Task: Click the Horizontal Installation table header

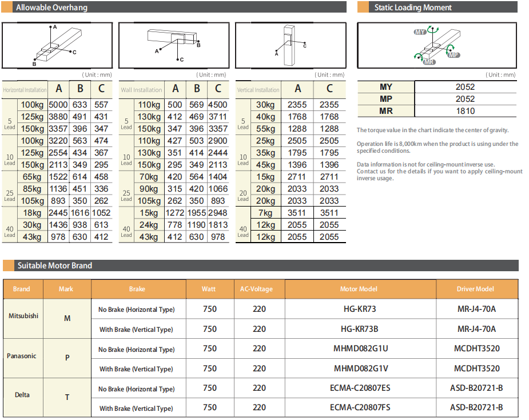Action: point(25,90)
